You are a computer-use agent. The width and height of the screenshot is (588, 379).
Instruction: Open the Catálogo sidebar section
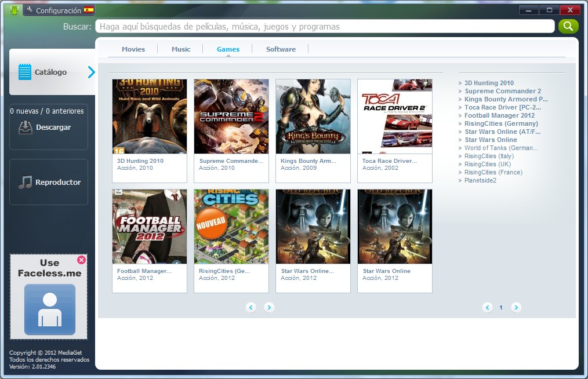tap(52, 72)
